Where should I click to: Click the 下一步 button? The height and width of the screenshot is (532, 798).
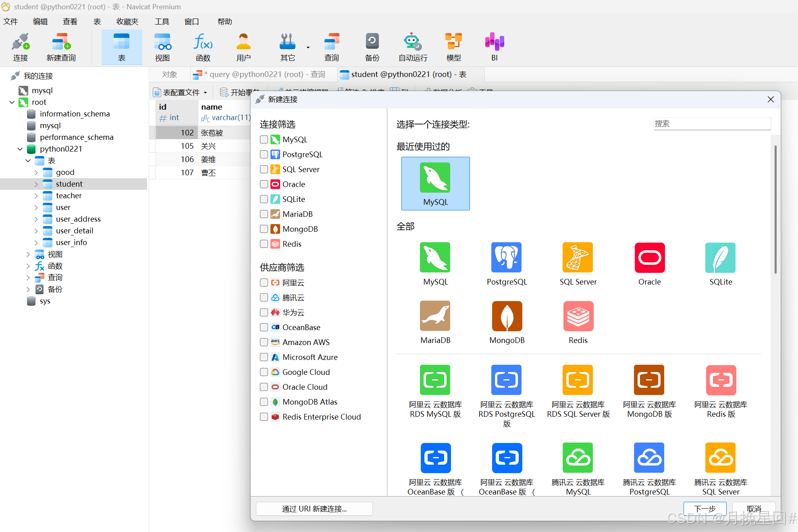pyautogui.click(x=704, y=509)
